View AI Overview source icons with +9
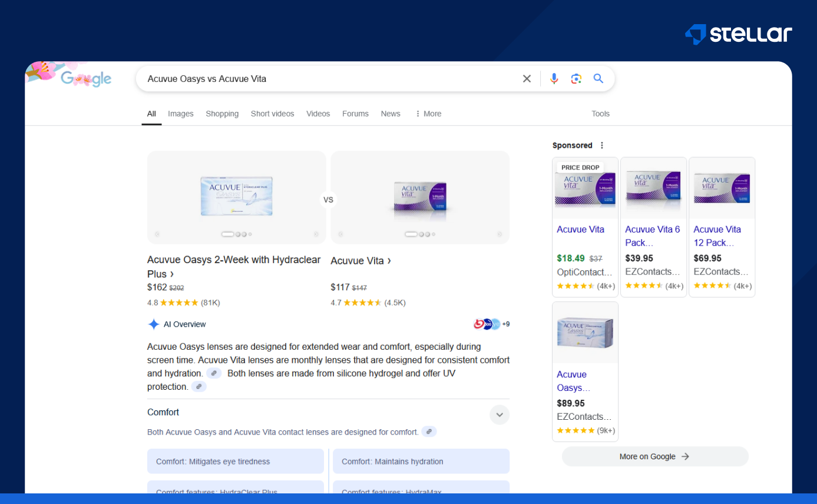817x504 pixels. (491, 324)
